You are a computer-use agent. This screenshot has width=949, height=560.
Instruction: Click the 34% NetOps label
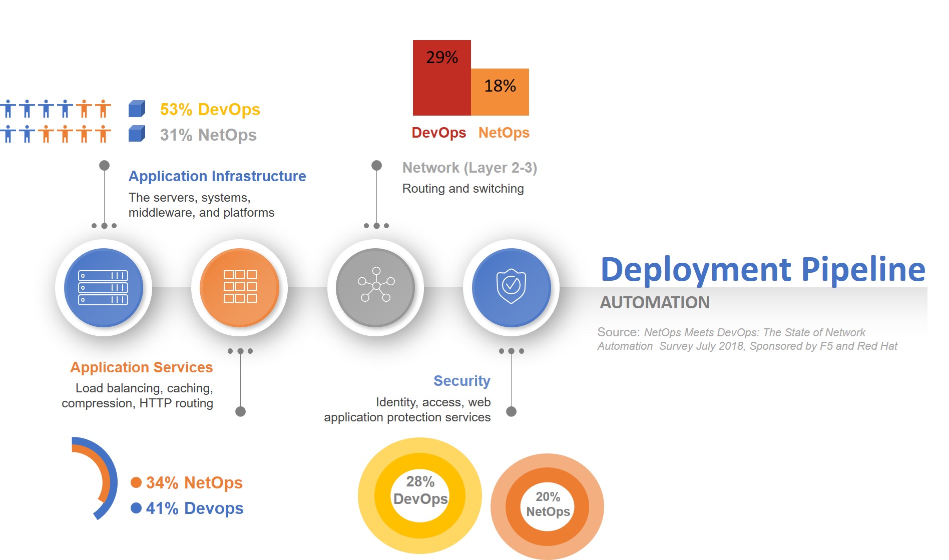[x=194, y=482]
